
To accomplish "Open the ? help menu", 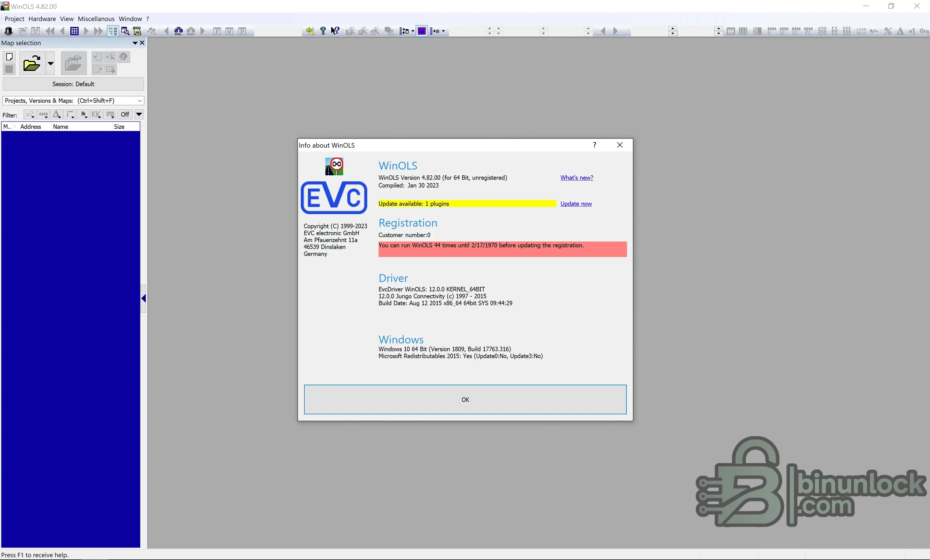I will click(148, 19).
